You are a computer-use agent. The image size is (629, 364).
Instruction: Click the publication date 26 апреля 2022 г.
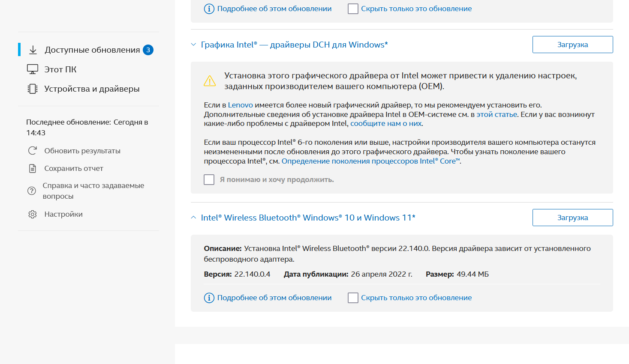click(382, 274)
